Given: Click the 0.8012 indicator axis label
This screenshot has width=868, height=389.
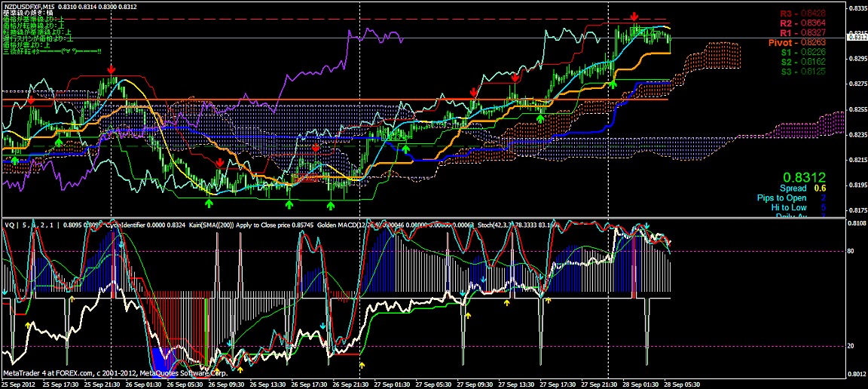Looking at the screenshot, I should point(858,374).
